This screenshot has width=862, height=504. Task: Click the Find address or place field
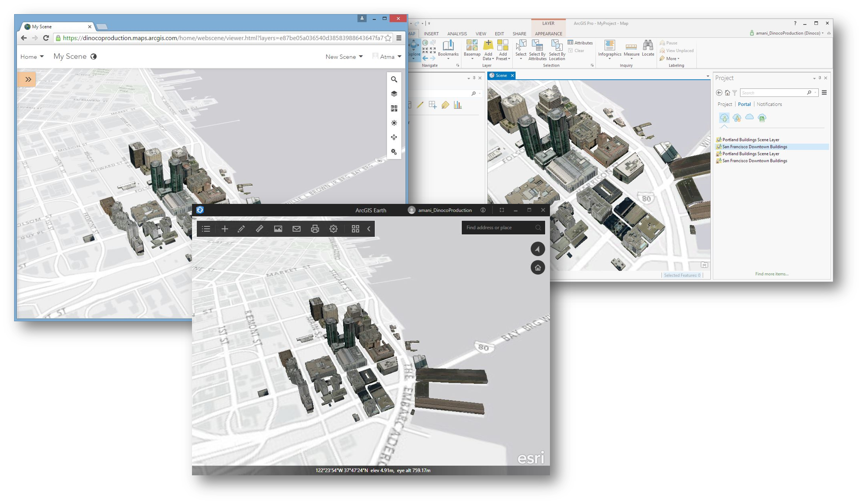[503, 228]
